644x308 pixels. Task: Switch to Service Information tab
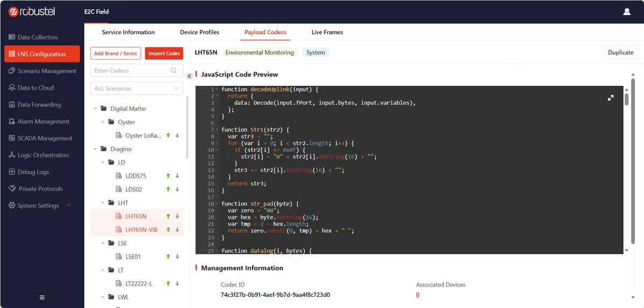point(128,32)
